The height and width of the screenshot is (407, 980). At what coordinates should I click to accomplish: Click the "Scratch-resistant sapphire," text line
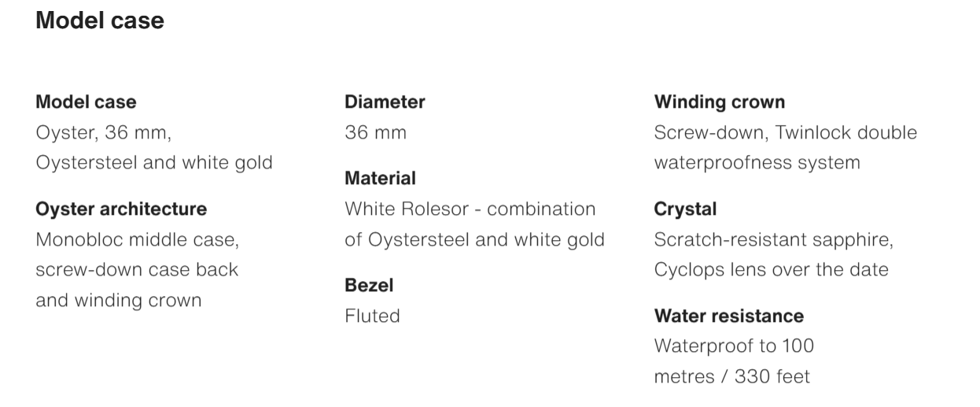pos(773,239)
